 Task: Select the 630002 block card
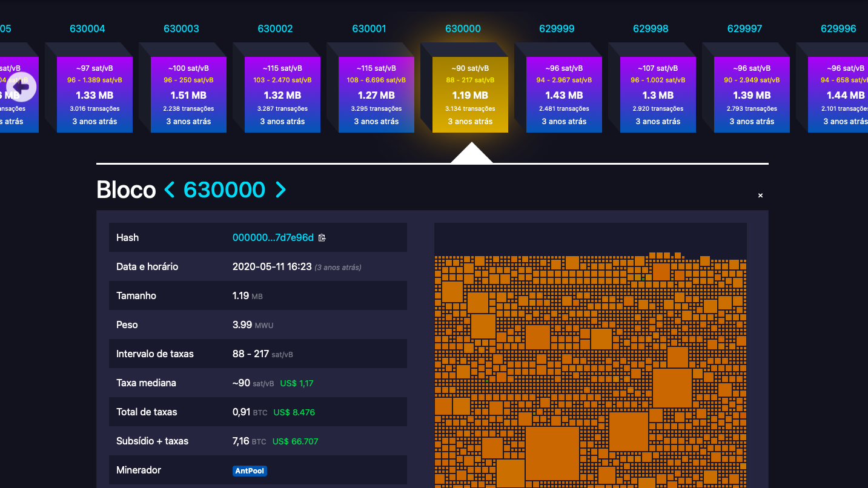pyautogui.click(x=282, y=94)
